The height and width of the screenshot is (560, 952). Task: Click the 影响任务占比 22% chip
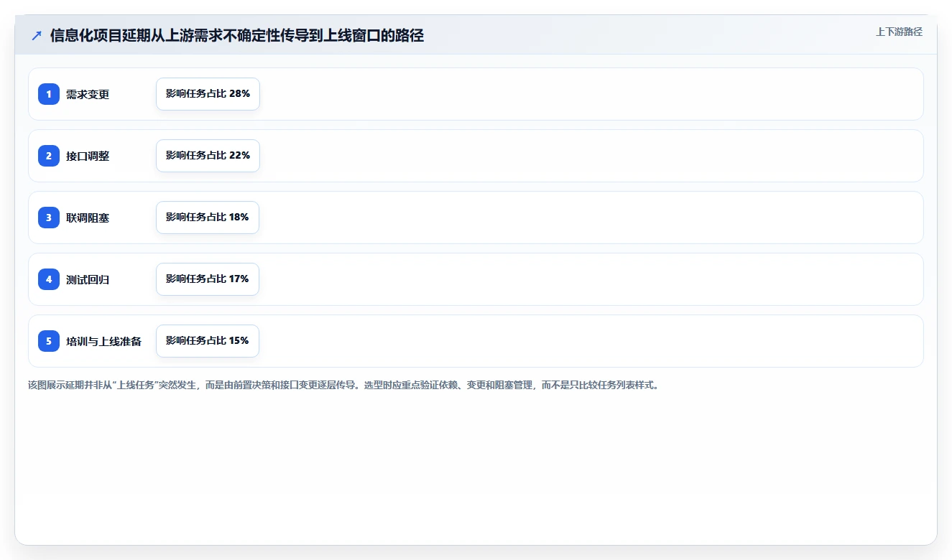point(208,156)
